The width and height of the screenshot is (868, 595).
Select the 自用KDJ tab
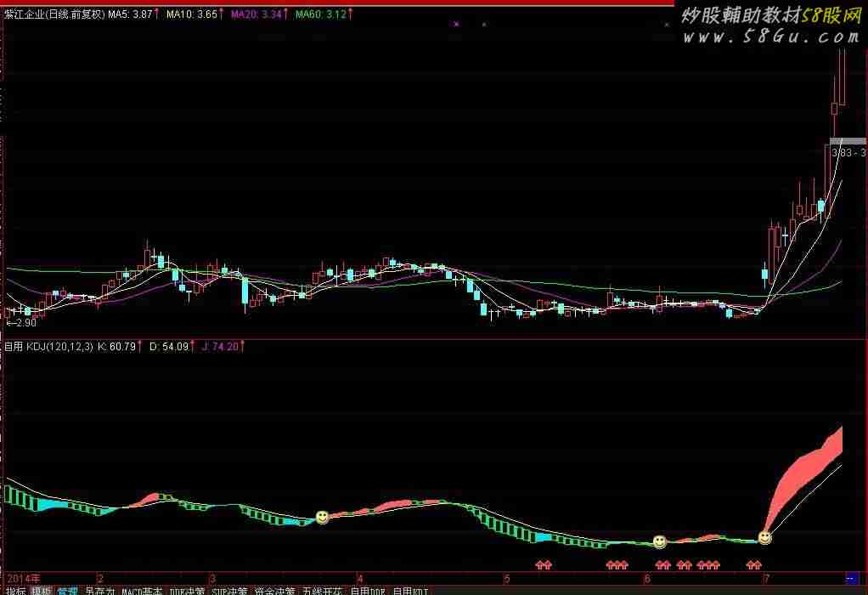[410, 591]
